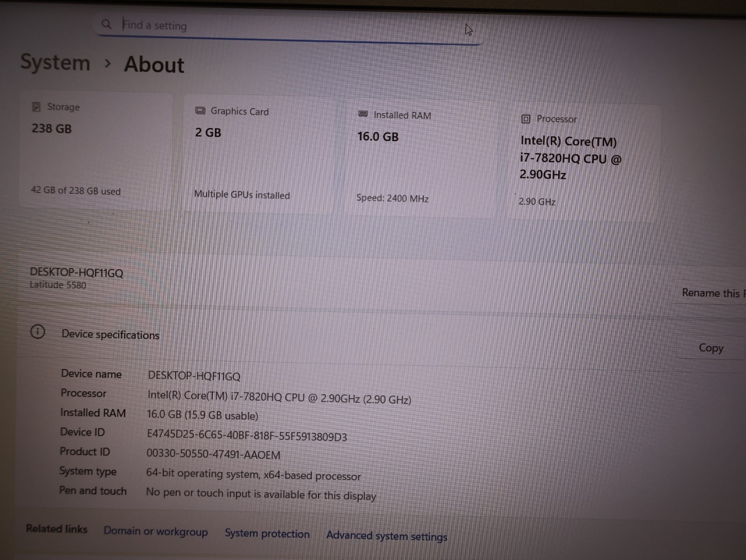The height and width of the screenshot is (560, 746).
Task: Select 'No pen or touch input' value
Action: click(261, 494)
